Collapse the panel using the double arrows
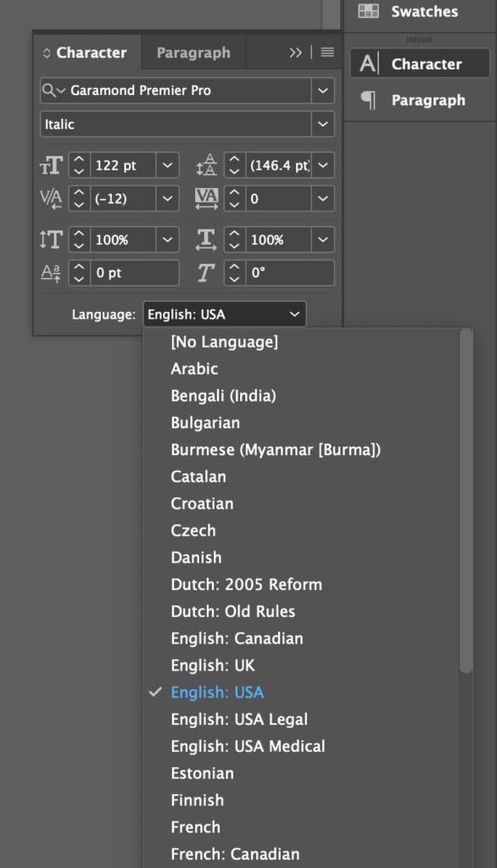This screenshot has height=868, width=497. 295,53
